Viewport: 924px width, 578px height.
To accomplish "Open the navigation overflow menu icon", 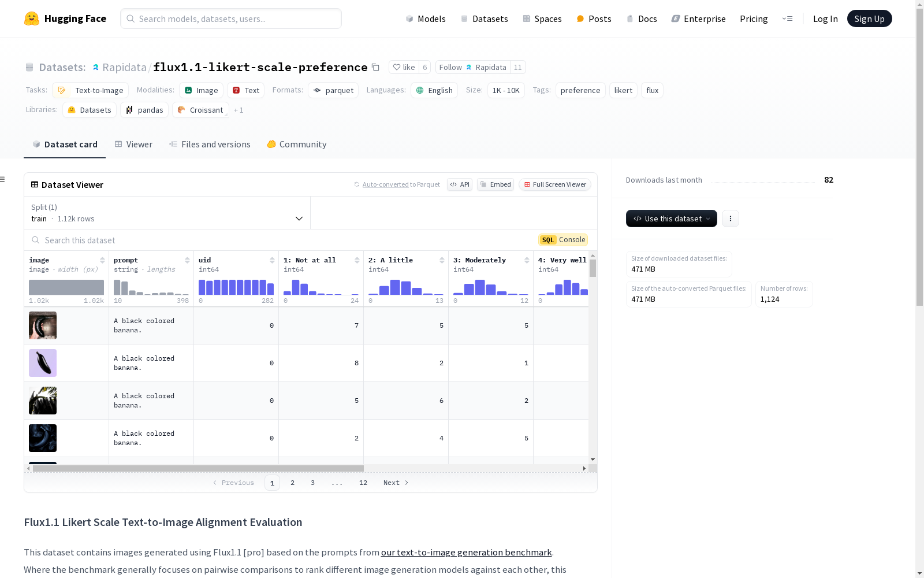I will pos(787,18).
